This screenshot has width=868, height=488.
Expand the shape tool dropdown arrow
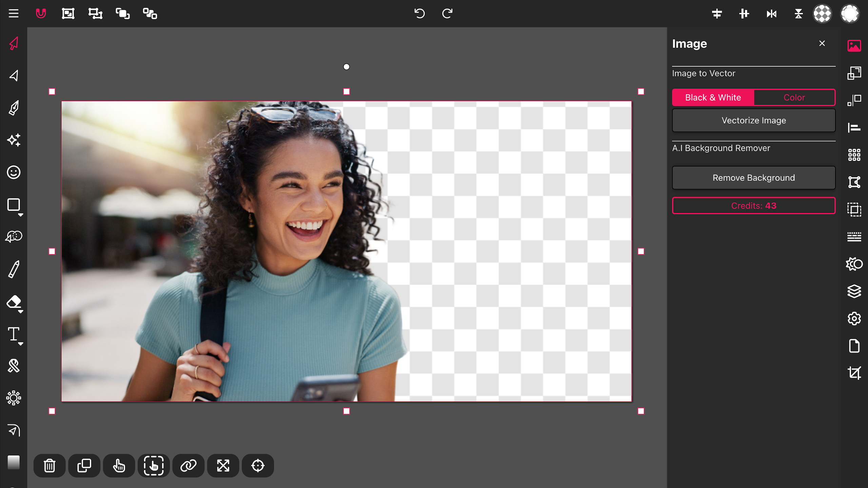pos(21,215)
